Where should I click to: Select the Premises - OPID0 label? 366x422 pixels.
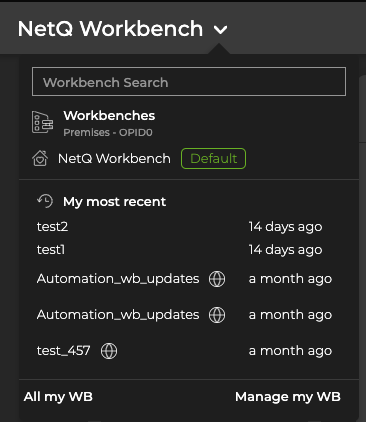point(108,132)
